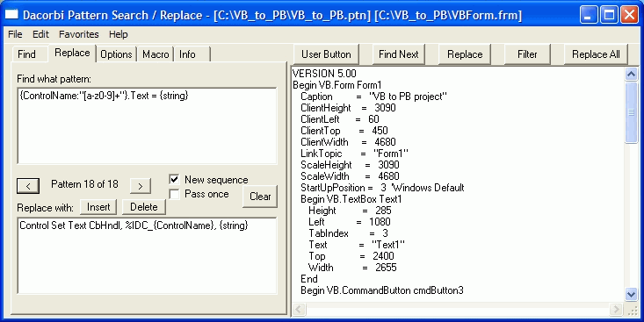Click the 'ClientLeft = 60' line
Viewport: 644px width, 322px height.
click(x=340, y=119)
